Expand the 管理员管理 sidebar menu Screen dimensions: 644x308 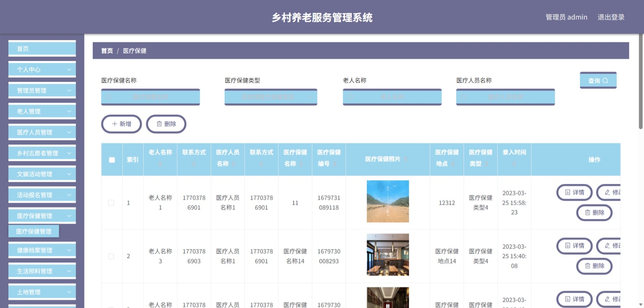click(42, 91)
